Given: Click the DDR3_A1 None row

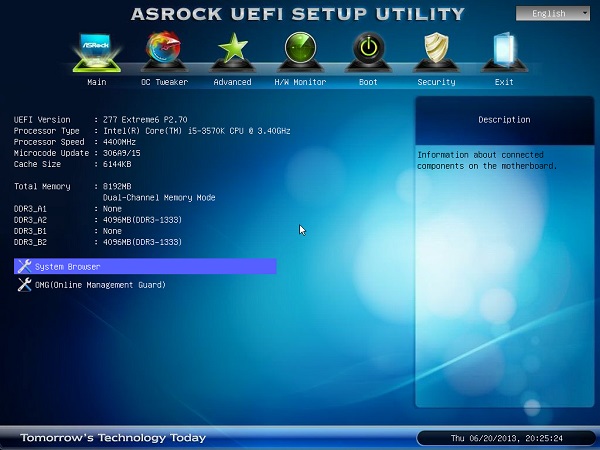Looking at the screenshot, I should tap(68, 209).
